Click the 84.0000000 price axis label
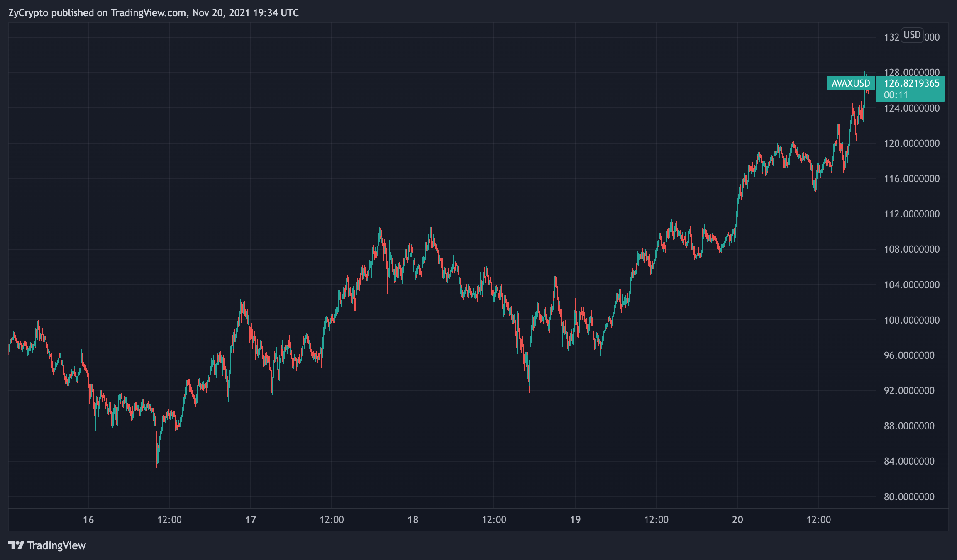 tap(909, 461)
